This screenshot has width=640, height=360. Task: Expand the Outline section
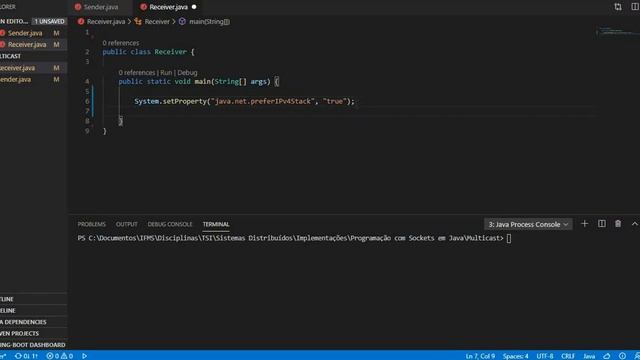[x=33, y=299]
